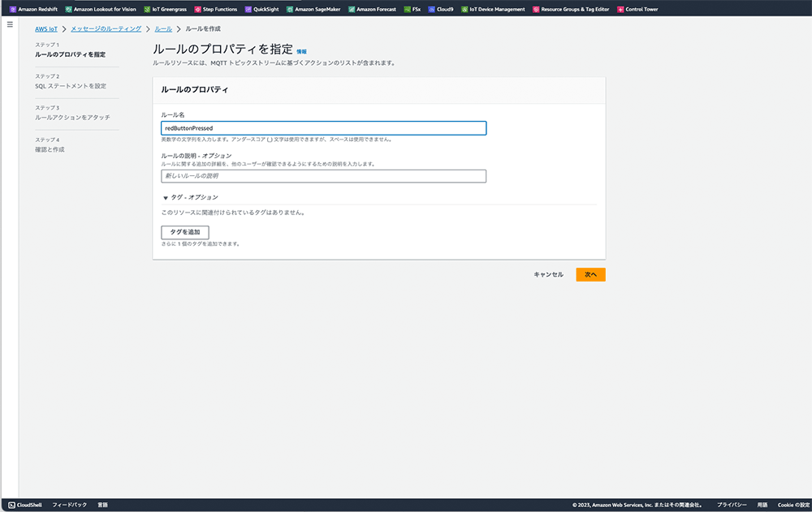
Task: Open Amazon SageMaker bookmark icon
Action: pos(290,9)
